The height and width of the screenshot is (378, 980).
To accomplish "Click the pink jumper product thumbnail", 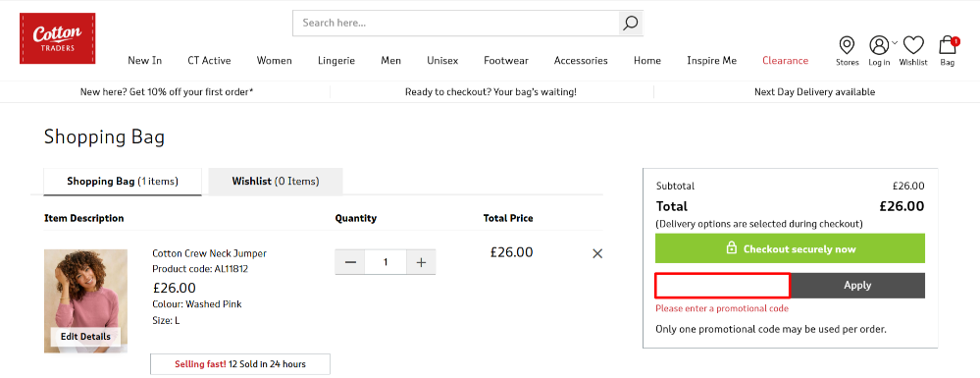I will [85, 301].
